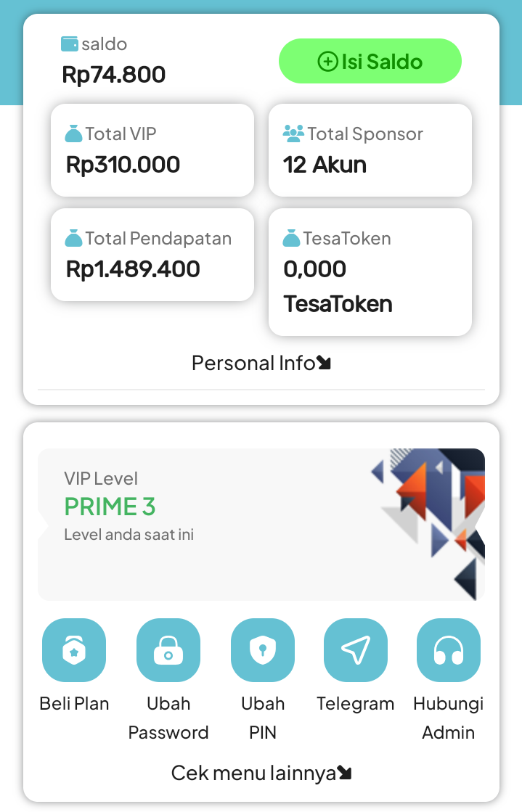
Task: Click the saldo wallet icon
Action: 70,44
